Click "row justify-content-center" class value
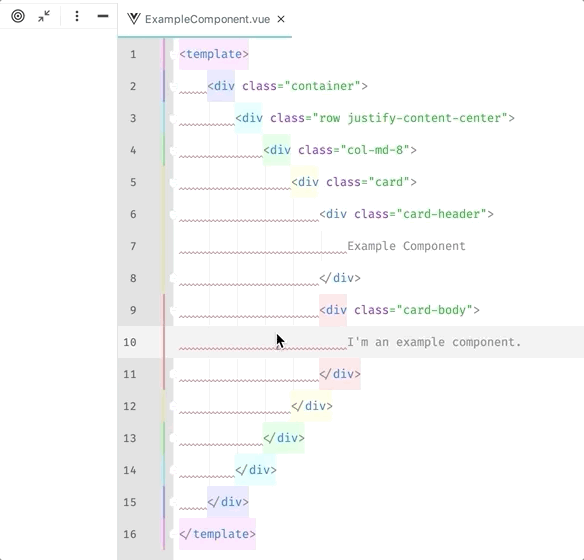The height and width of the screenshot is (560, 584). [410, 118]
